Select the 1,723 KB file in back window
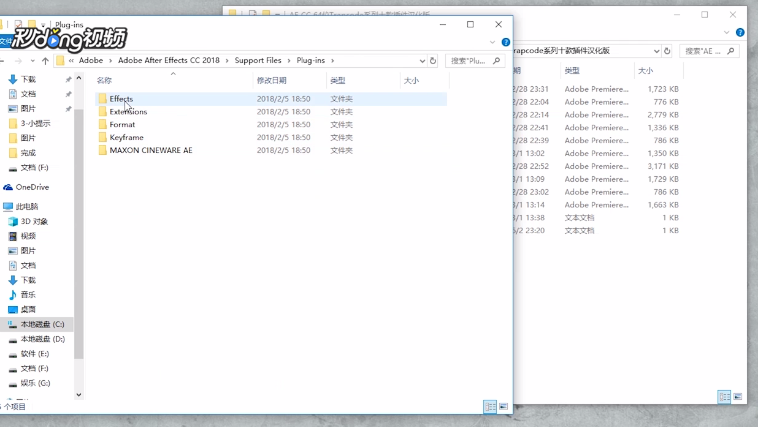The image size is (758, 427). [598, 89]
